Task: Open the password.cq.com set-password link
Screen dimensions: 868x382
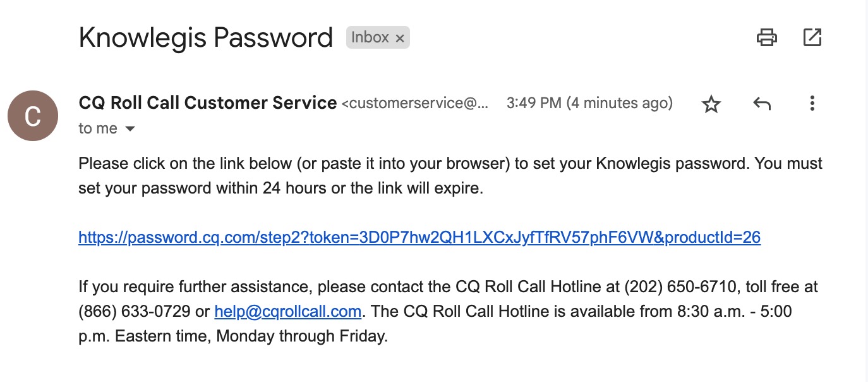Action: (x=419, y=238)
